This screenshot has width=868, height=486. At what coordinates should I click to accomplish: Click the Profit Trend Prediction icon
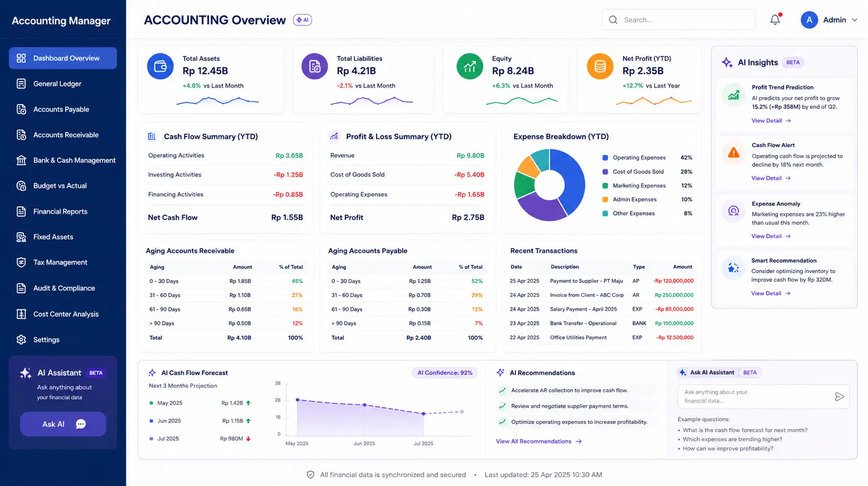(x=733, y=95)
